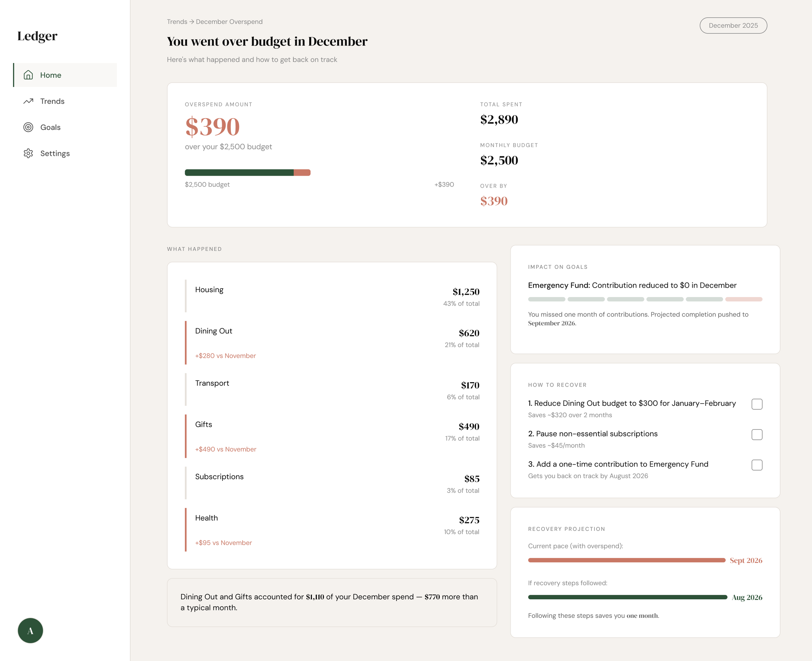Open the December 2025 month selector

click(733, 26)
